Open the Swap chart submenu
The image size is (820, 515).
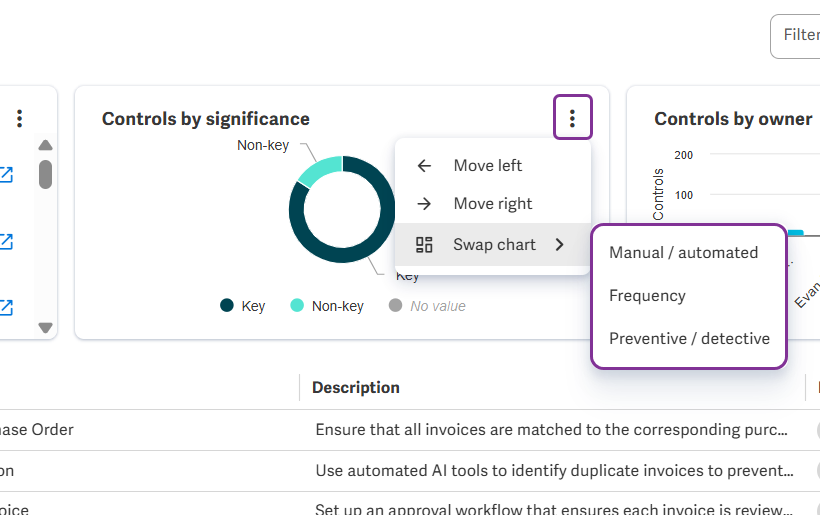[x=493, y=245]
